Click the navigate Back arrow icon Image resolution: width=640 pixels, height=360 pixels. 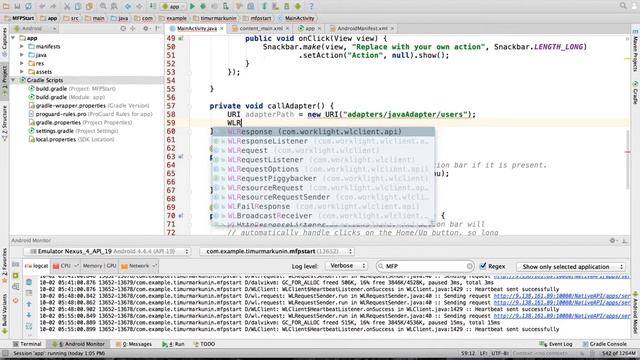click(x=128, y=7)
